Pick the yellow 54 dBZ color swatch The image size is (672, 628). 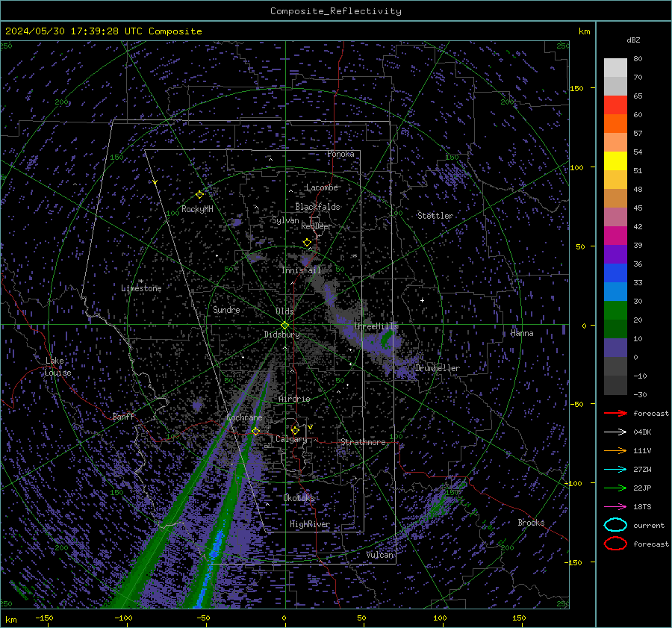[x=615, y=161]
